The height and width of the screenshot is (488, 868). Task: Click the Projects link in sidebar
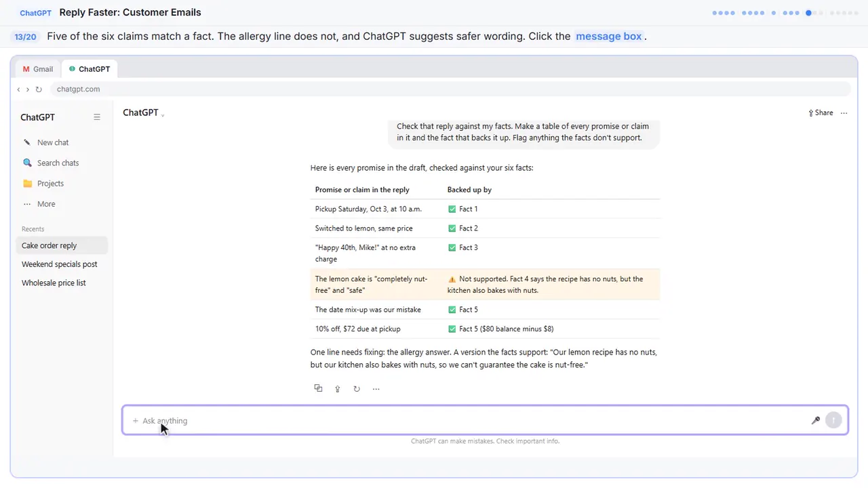[x=50, y=184]
